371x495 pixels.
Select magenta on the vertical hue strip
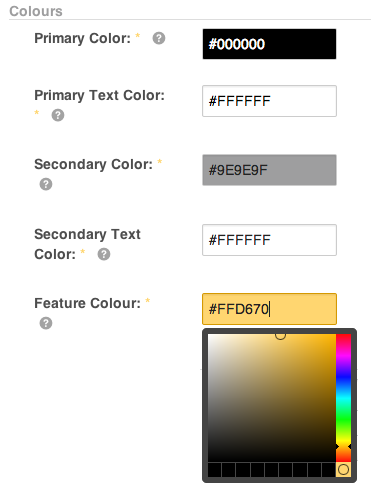click(343, 354)
